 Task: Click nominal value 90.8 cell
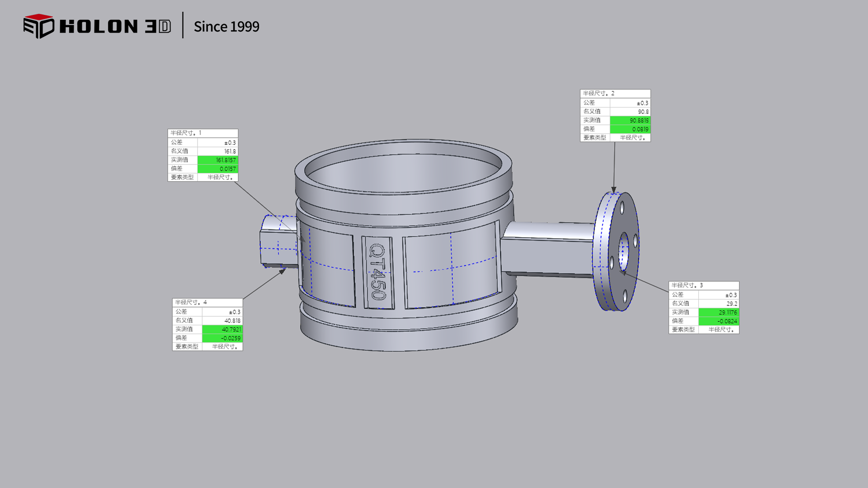tap(630, 112)
